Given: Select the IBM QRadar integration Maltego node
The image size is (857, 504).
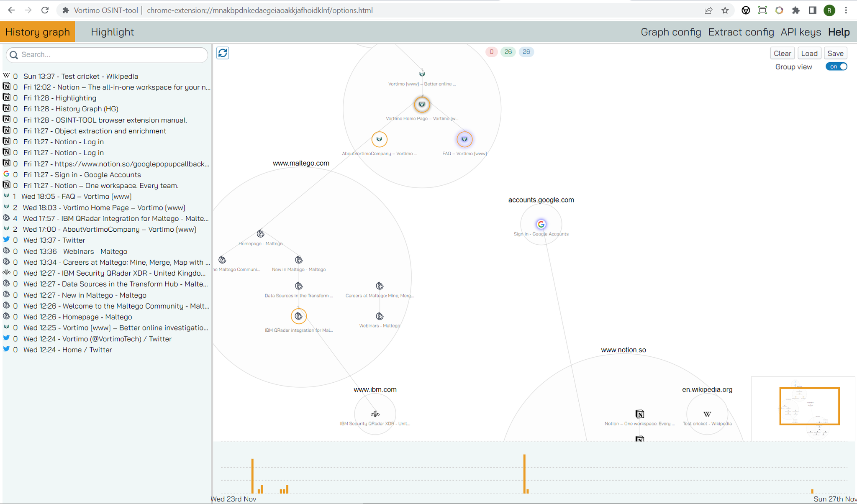Looking at the screenshot, I should click(299, 316).
